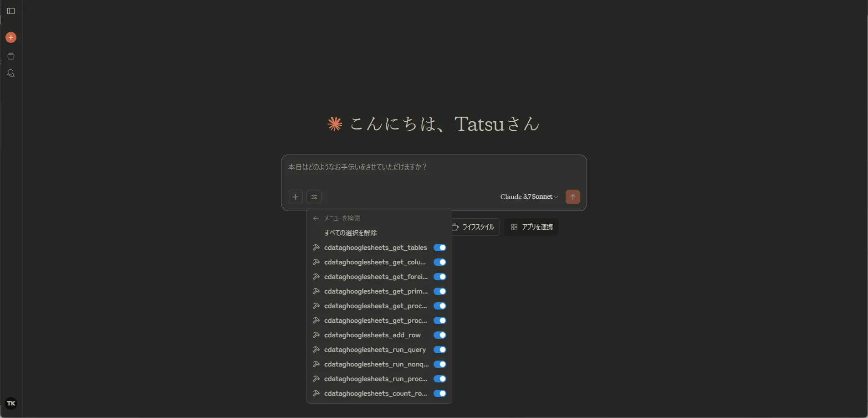Open the chat history icon in sidebar
The image size is (868, 418).
point(11,73)
